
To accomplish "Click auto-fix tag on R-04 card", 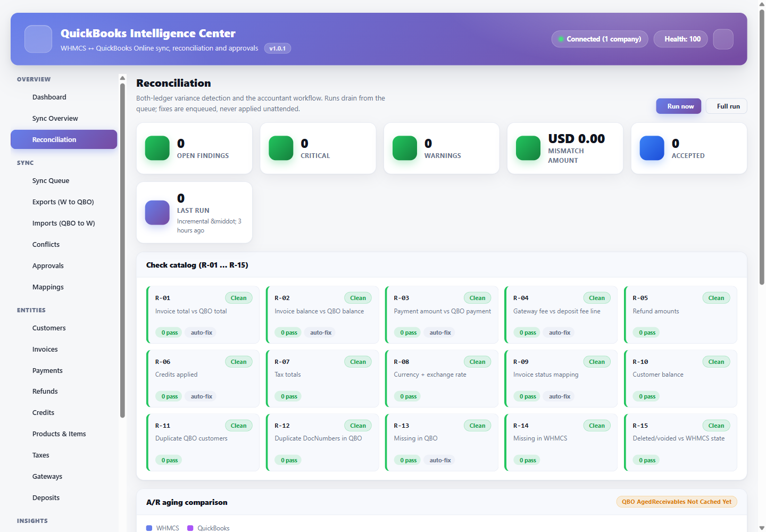I will tap(560, 332).
